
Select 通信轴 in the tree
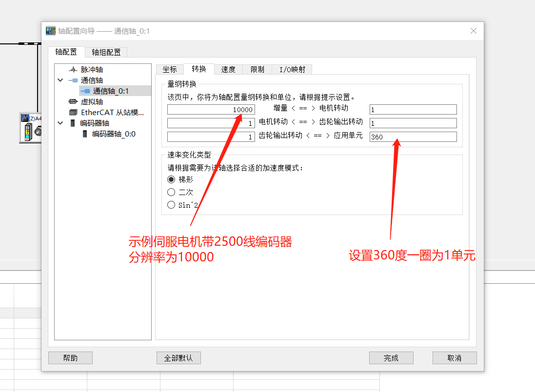click(92, 80)
